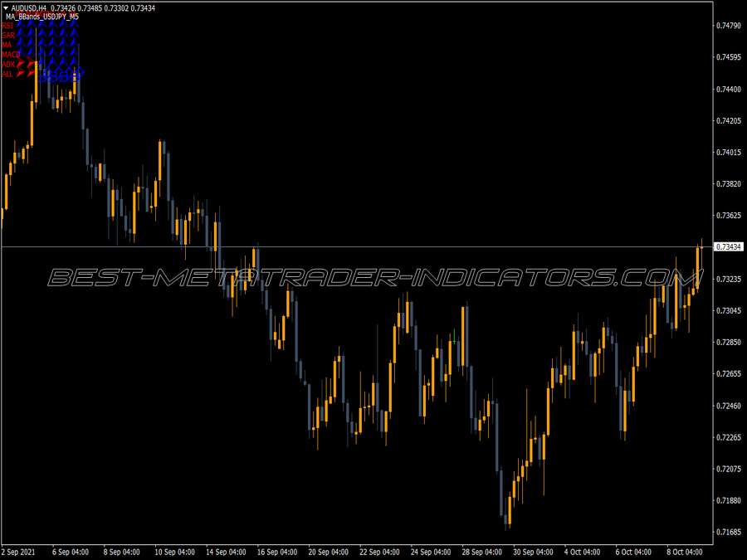
Task: Click the 8 Sep 04:00 time label
Action: point(121,552)
